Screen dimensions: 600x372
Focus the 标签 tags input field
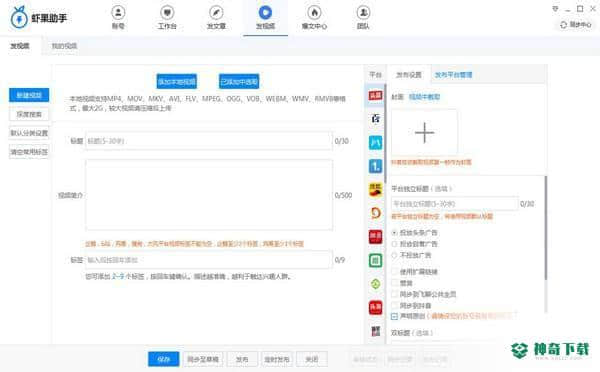(209, 260)
